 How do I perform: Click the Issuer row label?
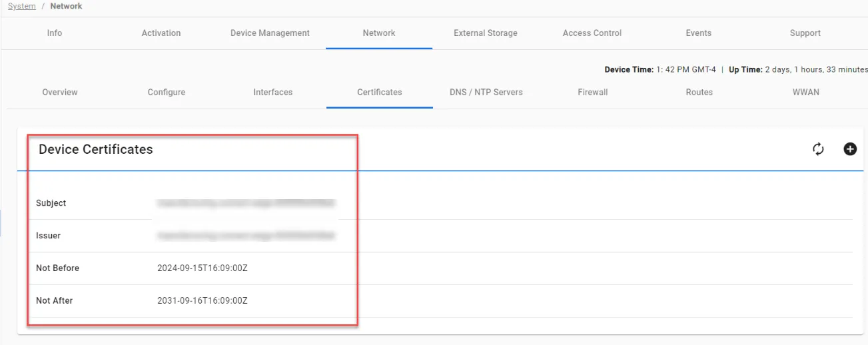49,236
